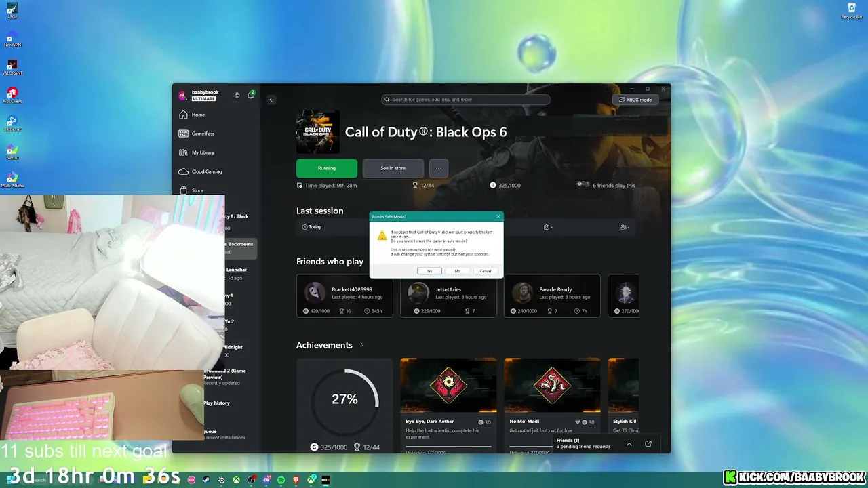The height and width of the screenshot is (488, 868).
Task: Click the search for games field
Action: (x=466, y=100)
